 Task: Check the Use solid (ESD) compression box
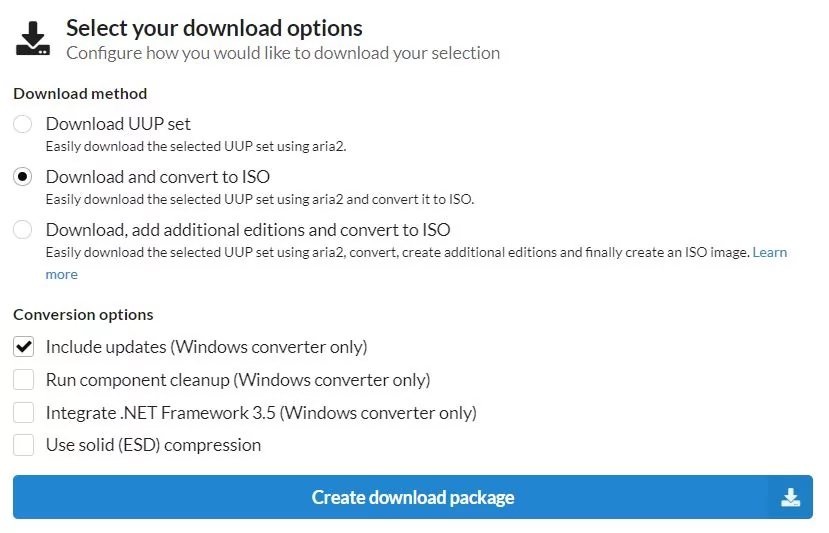pos(24,445)
